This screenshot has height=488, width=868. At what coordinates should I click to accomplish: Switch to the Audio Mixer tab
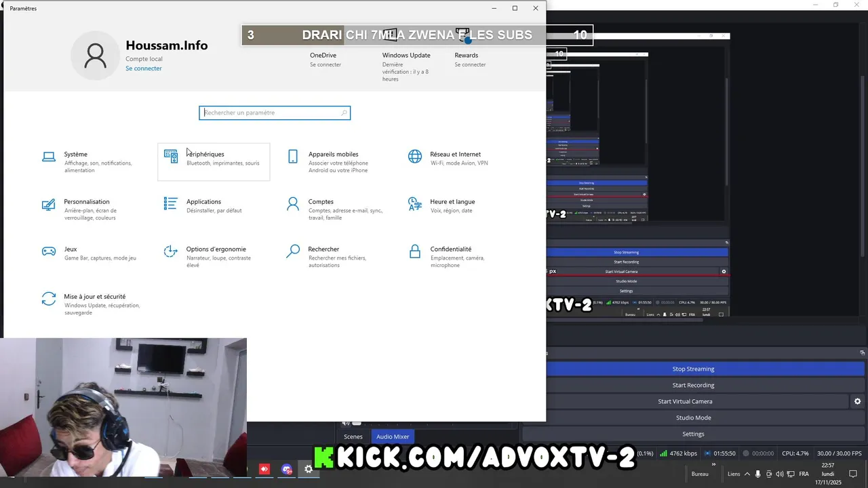pyautogui.click(x=393, y=436)
